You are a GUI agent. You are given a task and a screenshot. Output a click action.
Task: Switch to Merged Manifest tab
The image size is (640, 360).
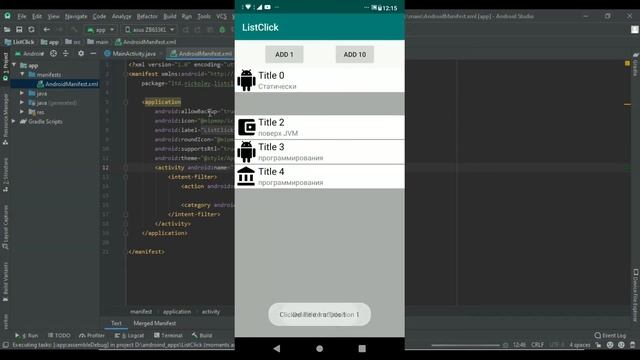(155, 323)
